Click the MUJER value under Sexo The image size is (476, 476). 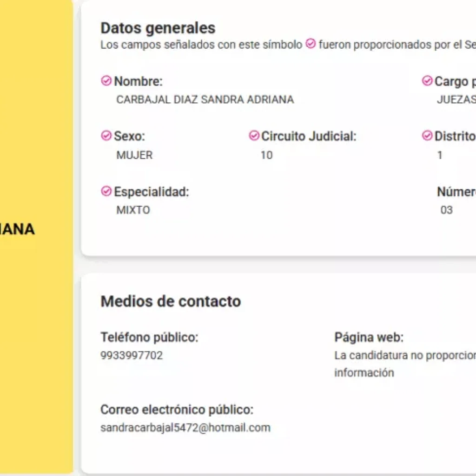point(134,155)
